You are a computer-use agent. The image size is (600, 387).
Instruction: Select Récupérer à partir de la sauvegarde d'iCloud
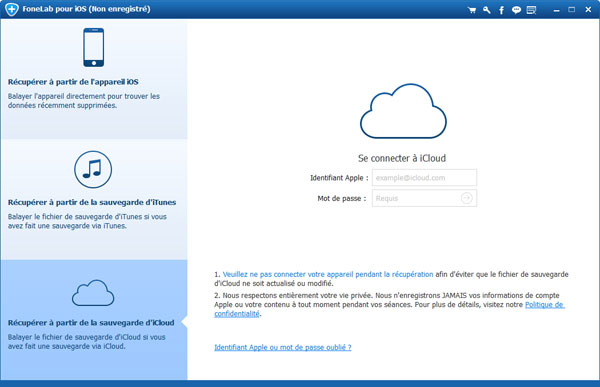click(91, 323)
